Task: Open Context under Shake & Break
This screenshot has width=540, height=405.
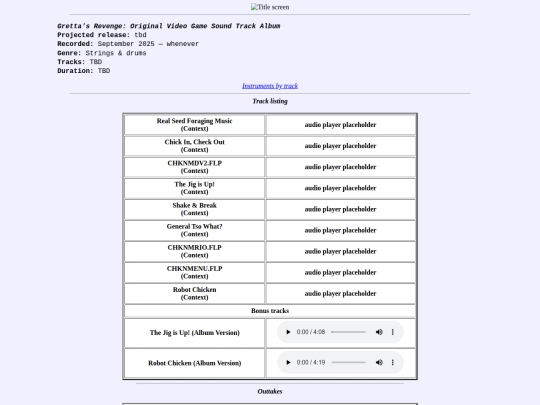Action: tap(195, 213)
